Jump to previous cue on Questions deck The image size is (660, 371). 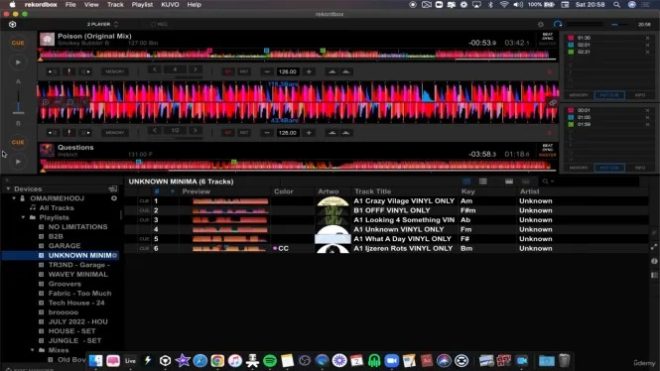click(52, 133)
